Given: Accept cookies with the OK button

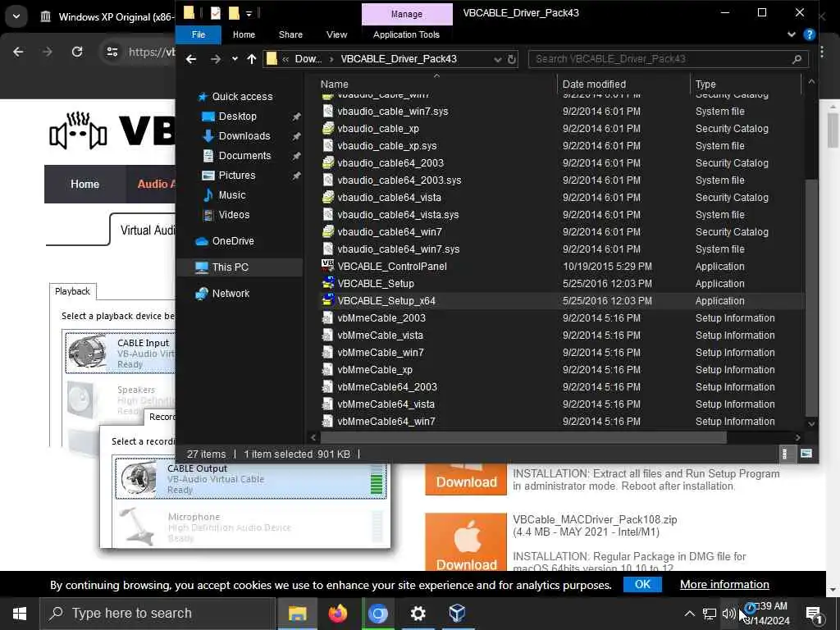Looking at the screenshot, I should pos(642,584).
